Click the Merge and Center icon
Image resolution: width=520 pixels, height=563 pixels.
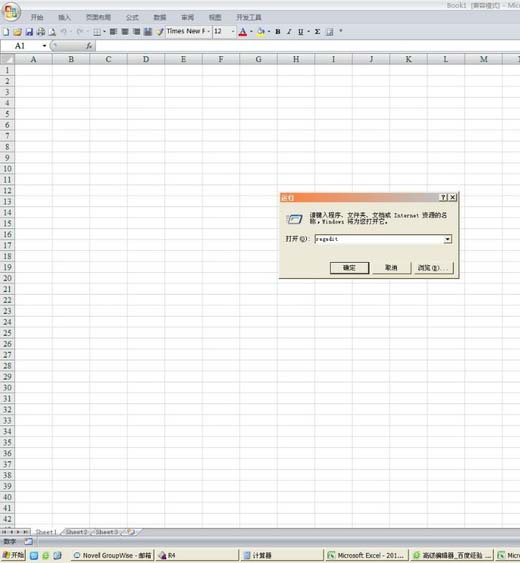tap(148, 32)
